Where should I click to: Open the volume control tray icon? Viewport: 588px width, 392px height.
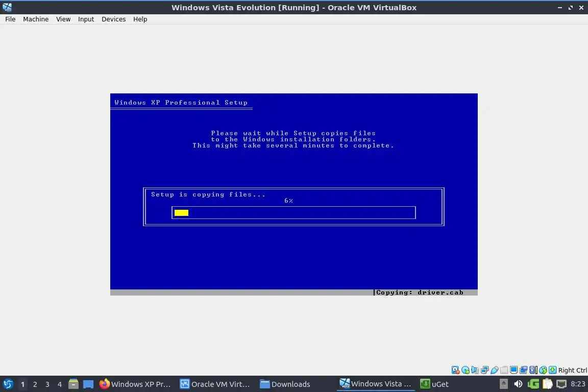pos(518,384)
